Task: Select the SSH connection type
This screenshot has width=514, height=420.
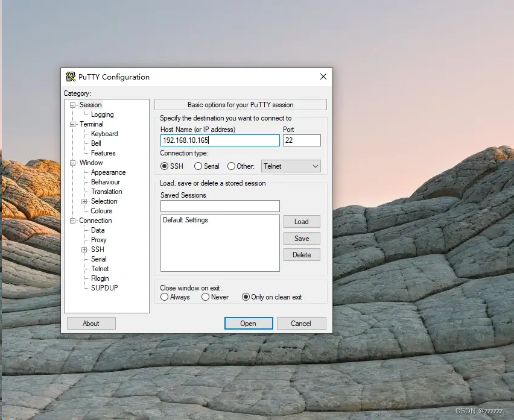Action: coord(165,166)
